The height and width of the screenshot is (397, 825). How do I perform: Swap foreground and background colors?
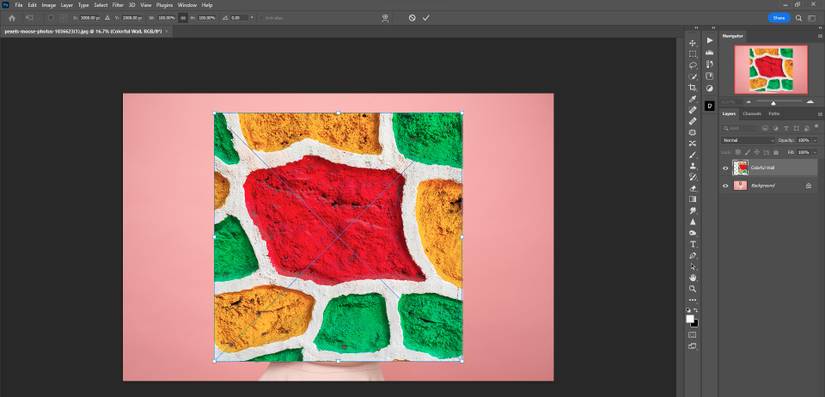pos(697,310)
